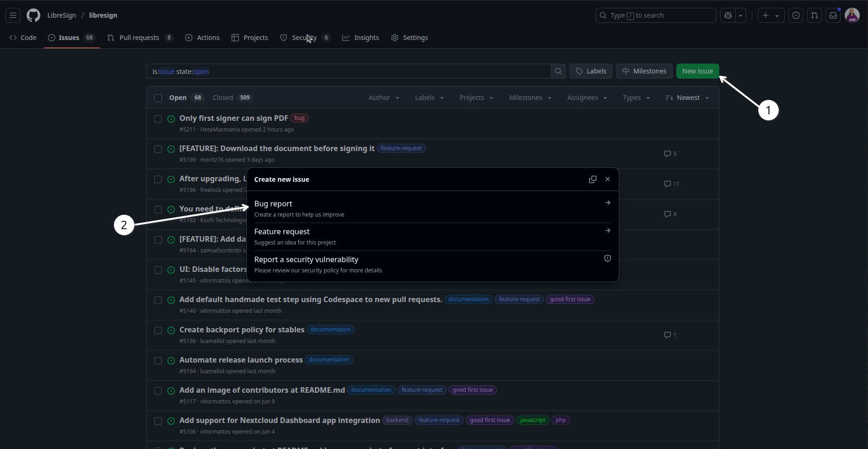
Task: Open the LibreSign organization link
Action: tap(61, 15)
